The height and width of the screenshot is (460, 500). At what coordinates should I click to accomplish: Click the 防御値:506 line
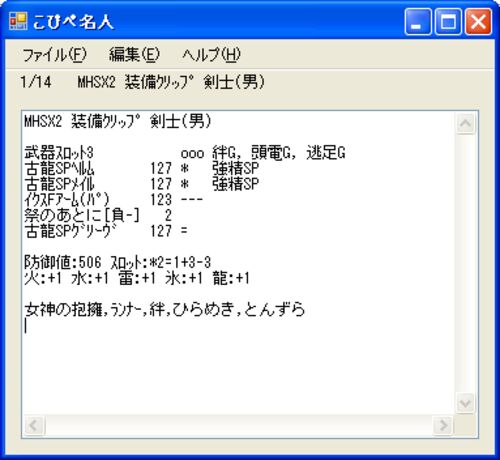pos(118,263)
